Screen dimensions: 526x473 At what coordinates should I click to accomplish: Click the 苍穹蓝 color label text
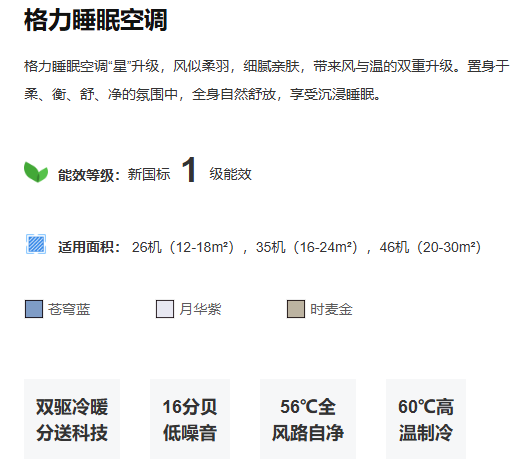click(x=69, y=309)
